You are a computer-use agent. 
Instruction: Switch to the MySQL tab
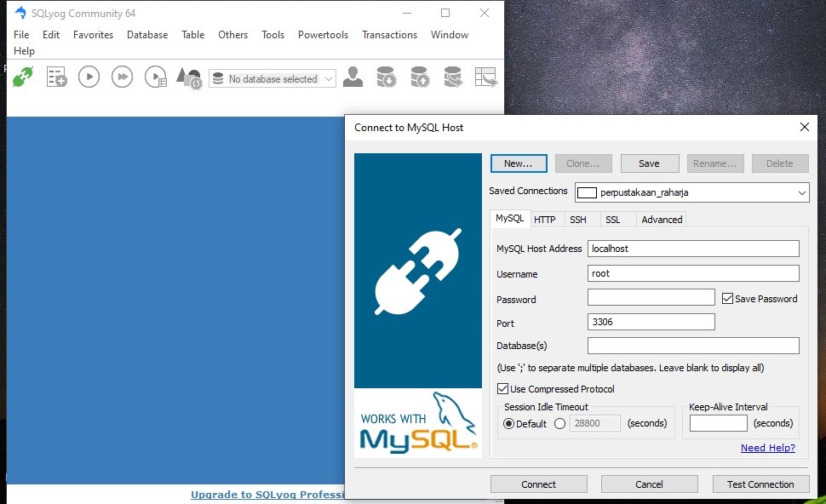510,219
